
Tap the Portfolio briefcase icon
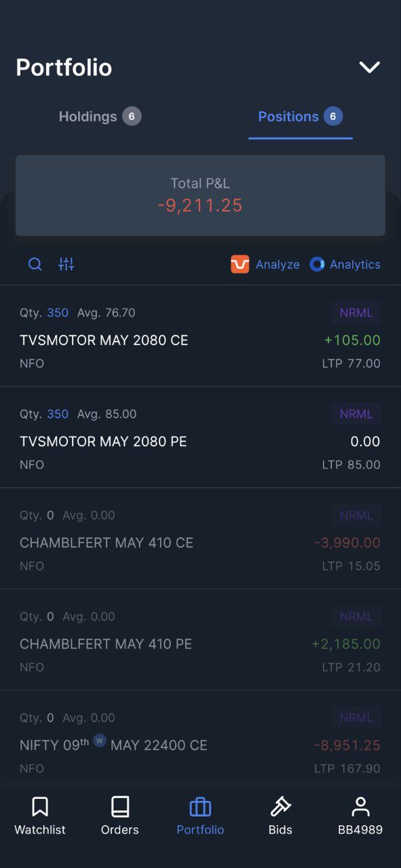coord(200,807)
